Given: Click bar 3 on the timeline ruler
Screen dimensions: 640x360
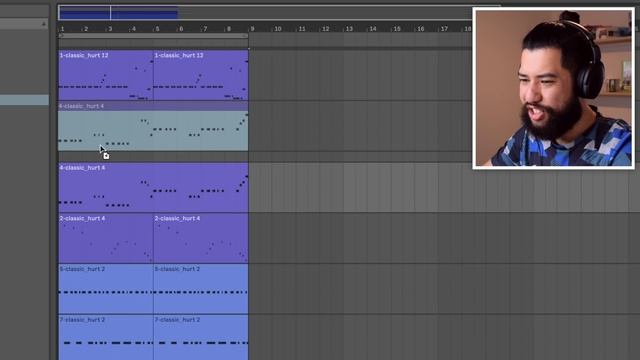Looking at the screenshot, I should tap(110, 29).
